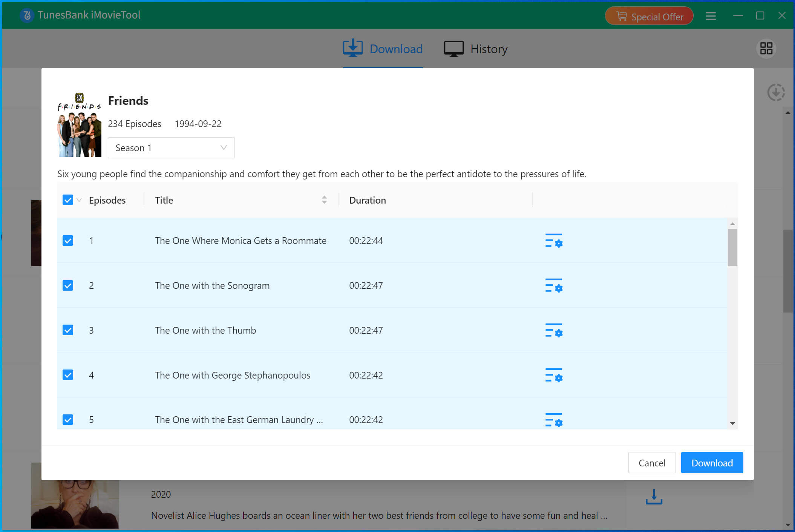Click the TunesBank iMovieTool logo icon

tap(27, 15)
